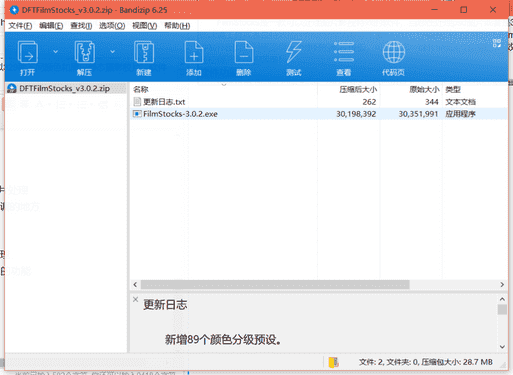This screenshot has height=375, width=513.
Task: Click the grid layout icon at toolbar right
Action: coord(497,43)
